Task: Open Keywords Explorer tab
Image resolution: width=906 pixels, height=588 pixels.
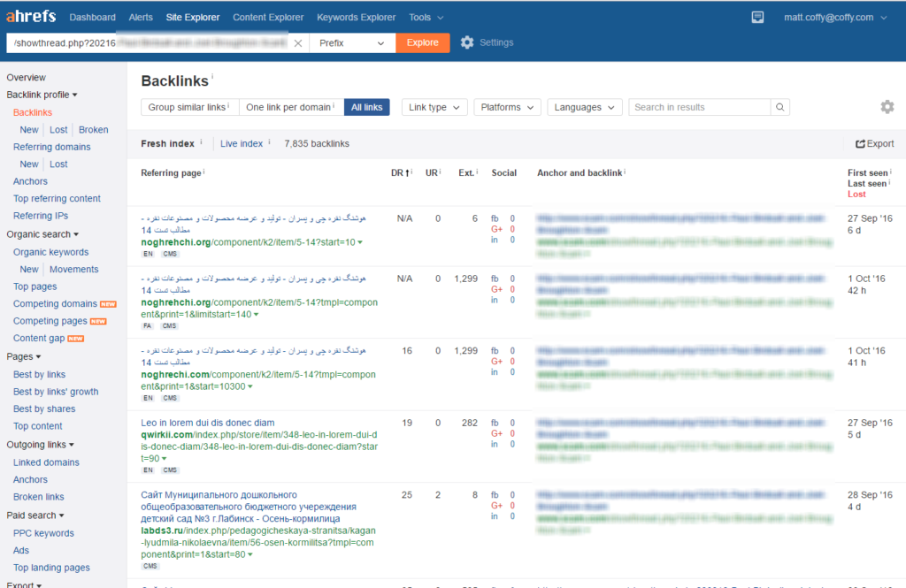Action: point(356,18)
